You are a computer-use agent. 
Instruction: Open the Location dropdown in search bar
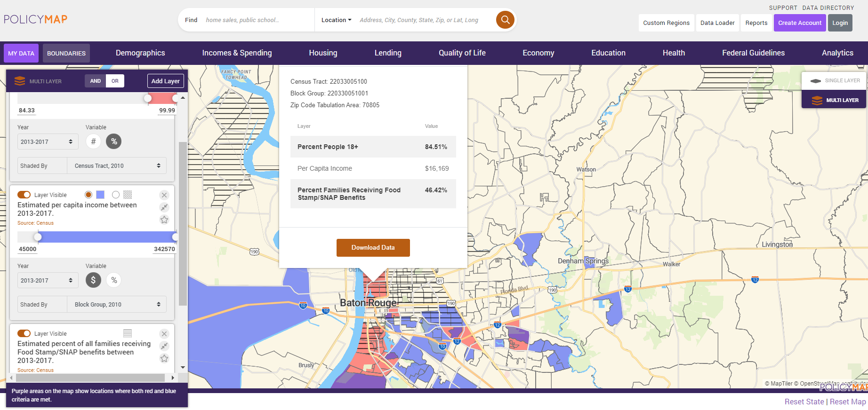tap(336, 20)
